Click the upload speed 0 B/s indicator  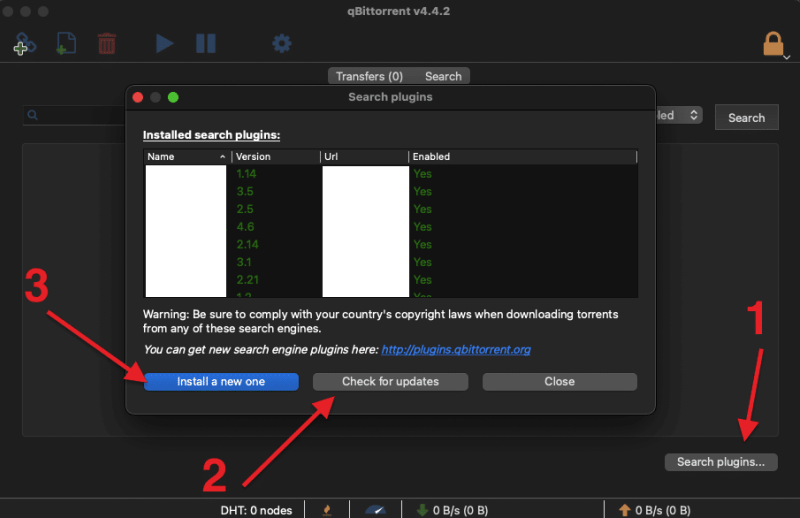pos(663,510)
